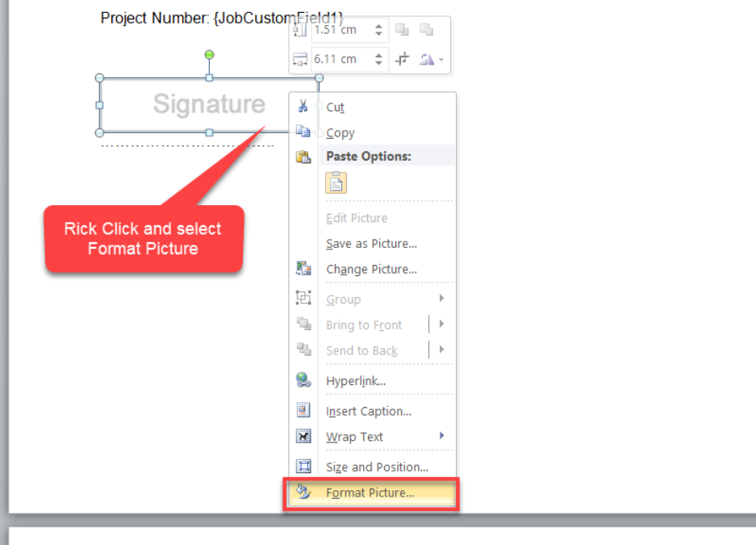The image size is (756, 545).
Task: Open the Rotate dropdown arrow
Action: coord(441,60)
